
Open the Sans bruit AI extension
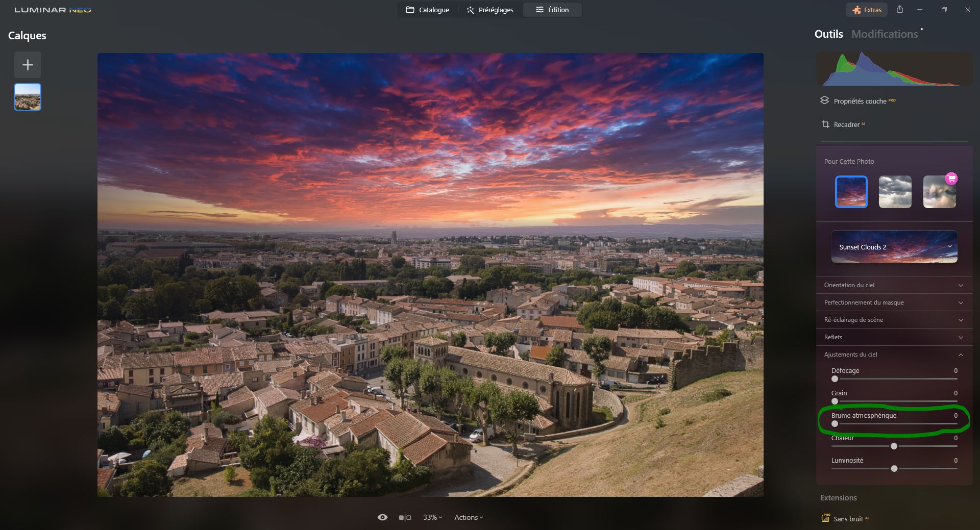point(849,518)
